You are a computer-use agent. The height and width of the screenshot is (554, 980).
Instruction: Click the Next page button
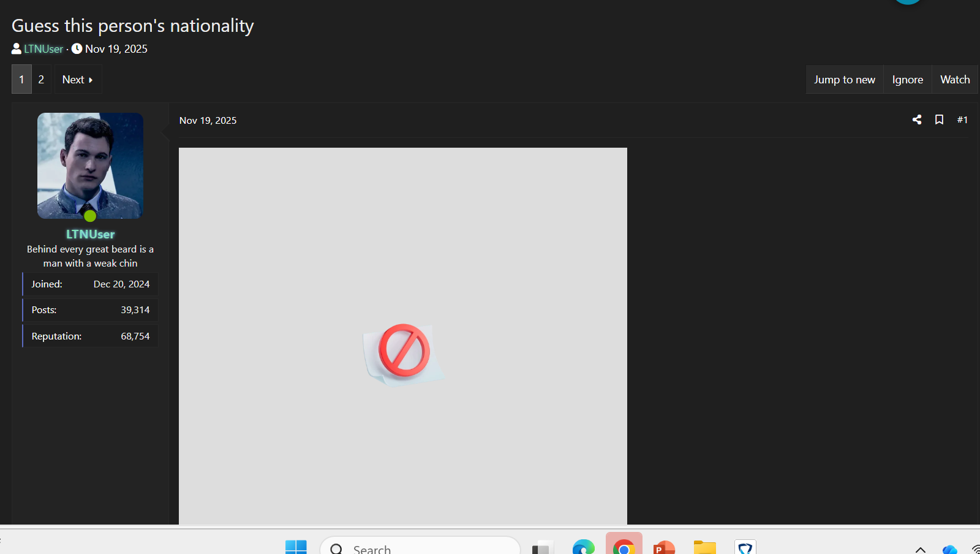pos(78,80)
